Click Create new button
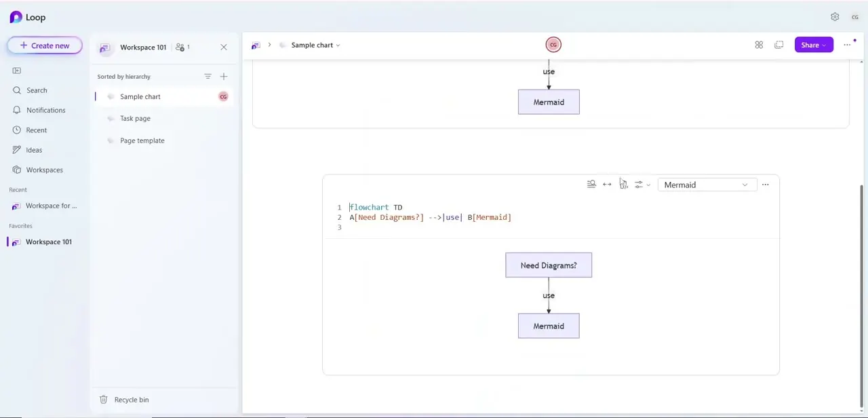The width and height of the screenshot is (868, 418). coord(45,45)
